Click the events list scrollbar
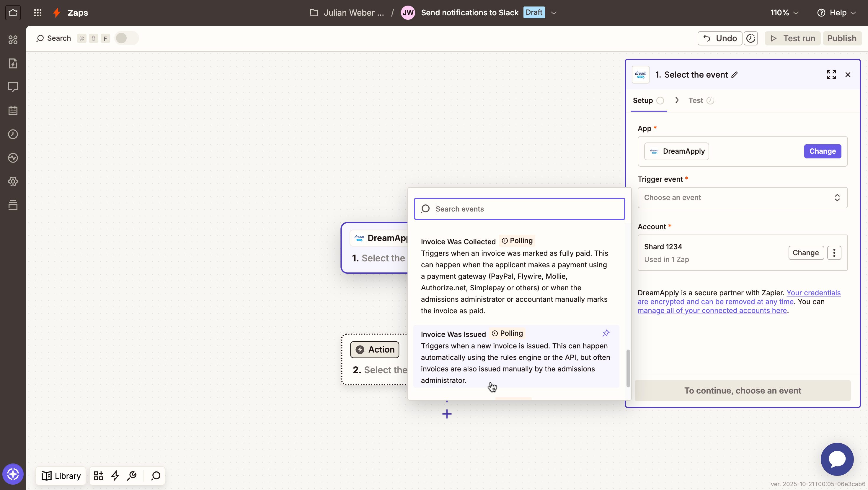Viewport: 868px width, 490px height. [628, 368]
